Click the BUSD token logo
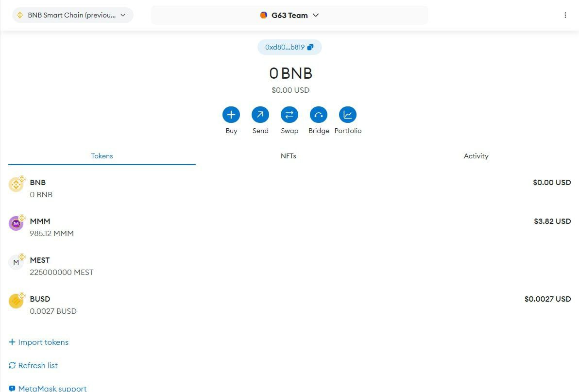Image resolution: width=579 pixels, height=392 pixels. tap(16, 301)
